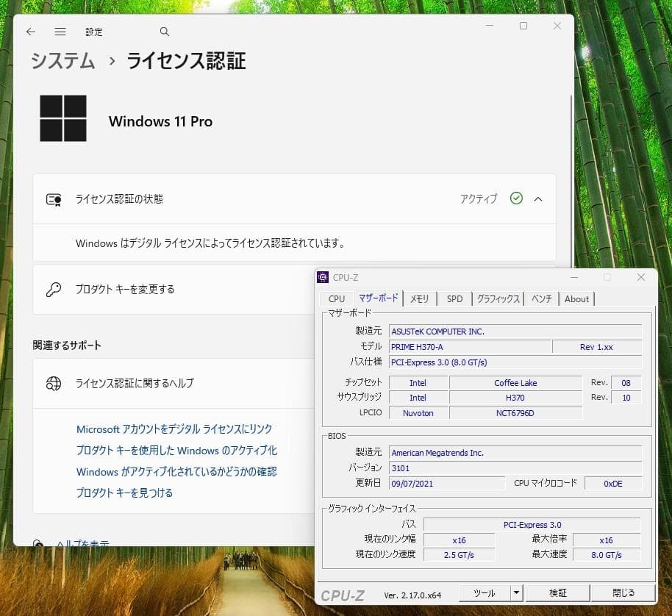Open the Settings hamburger navigation menu

pyautogui.click(x=60, y=32)
